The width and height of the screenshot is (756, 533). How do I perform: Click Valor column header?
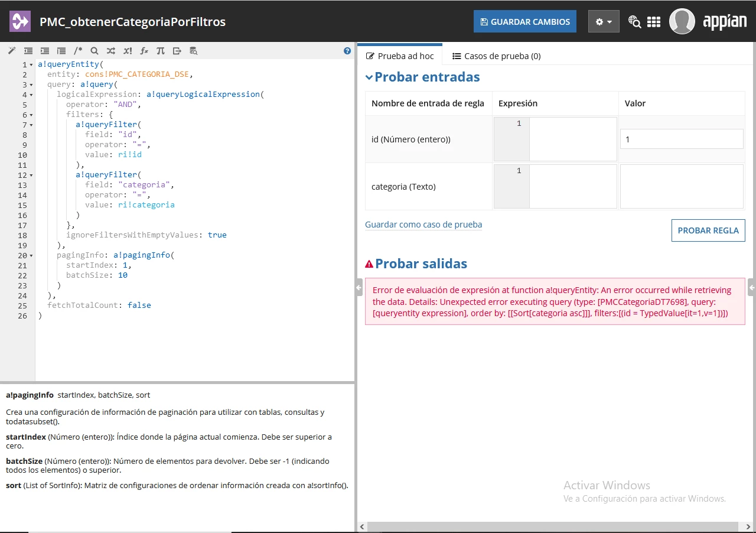pyautogui.click(x=636, y=103)
